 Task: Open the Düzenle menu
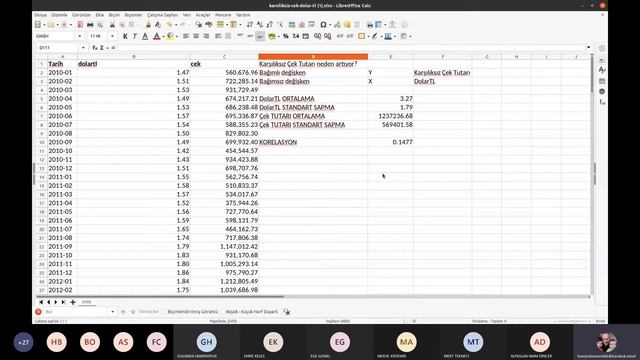pos(59,15)
